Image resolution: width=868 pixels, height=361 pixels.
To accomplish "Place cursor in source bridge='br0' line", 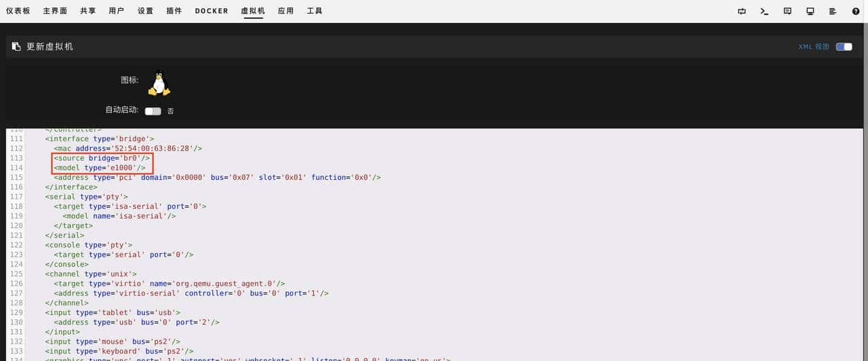I will [x=102, y=158].
